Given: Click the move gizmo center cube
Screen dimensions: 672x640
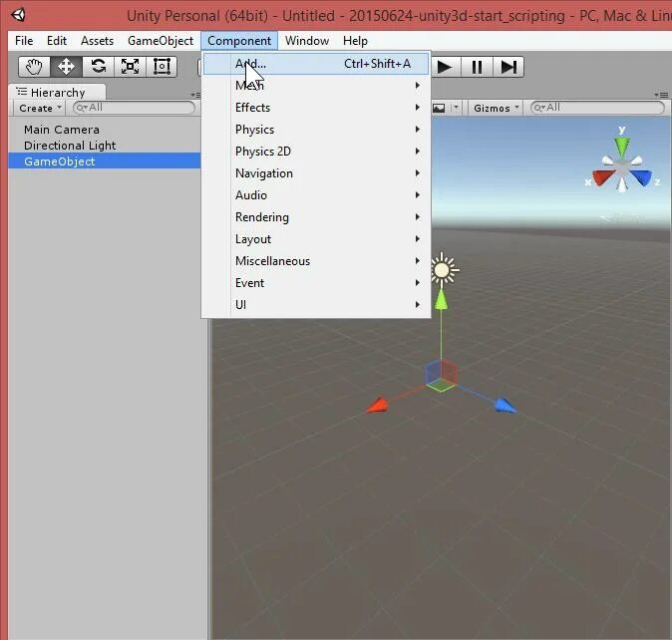Looking at the screenshot, I should point(441,375).
